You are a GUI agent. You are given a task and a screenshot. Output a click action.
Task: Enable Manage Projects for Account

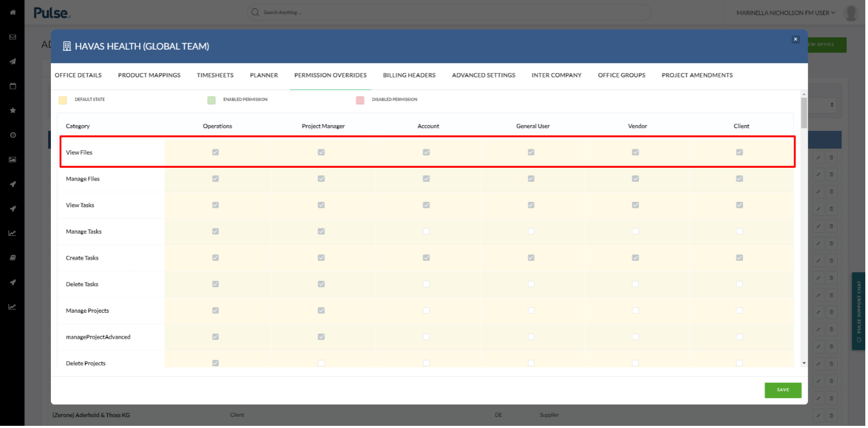(428, 312)
